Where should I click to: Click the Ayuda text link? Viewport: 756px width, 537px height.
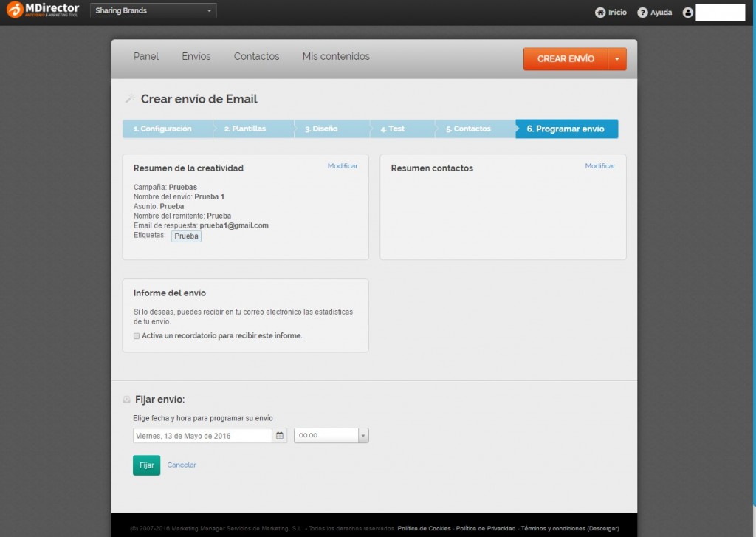coord(661,13)
